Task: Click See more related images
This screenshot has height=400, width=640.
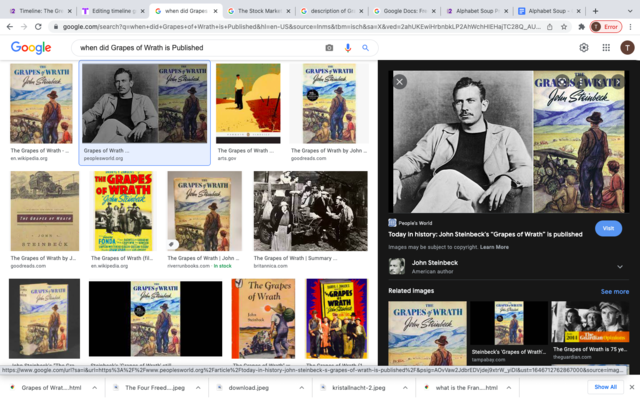Action: [x=615, y=291]
